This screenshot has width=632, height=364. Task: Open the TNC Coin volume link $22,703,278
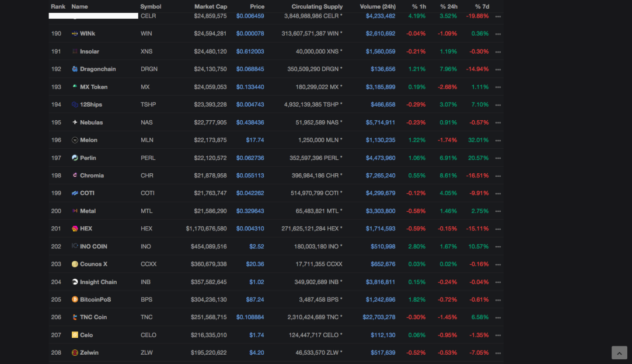click(x=379, y=317)
